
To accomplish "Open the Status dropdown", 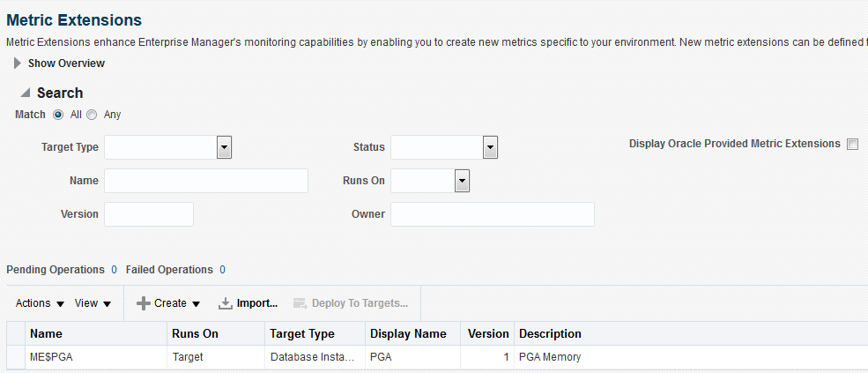I will point(490,147).
